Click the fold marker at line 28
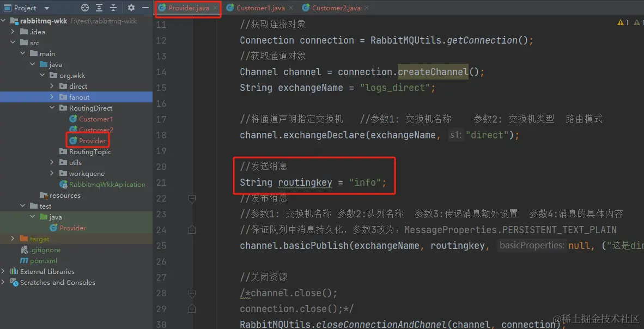The height and width of the screenshot is (329, 644). pos(191,293)
